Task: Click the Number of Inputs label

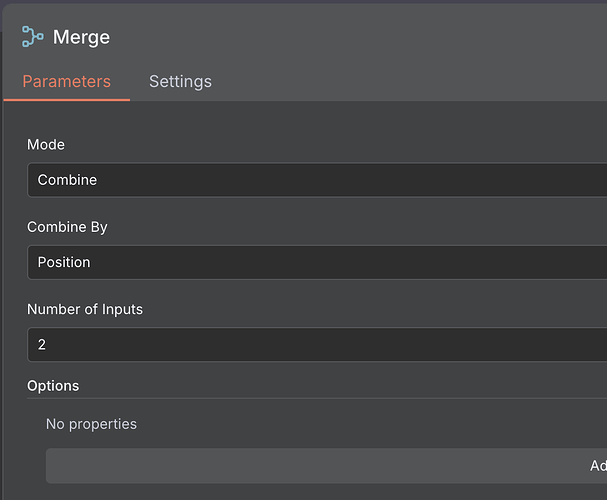Action: (x=85, y=309)
